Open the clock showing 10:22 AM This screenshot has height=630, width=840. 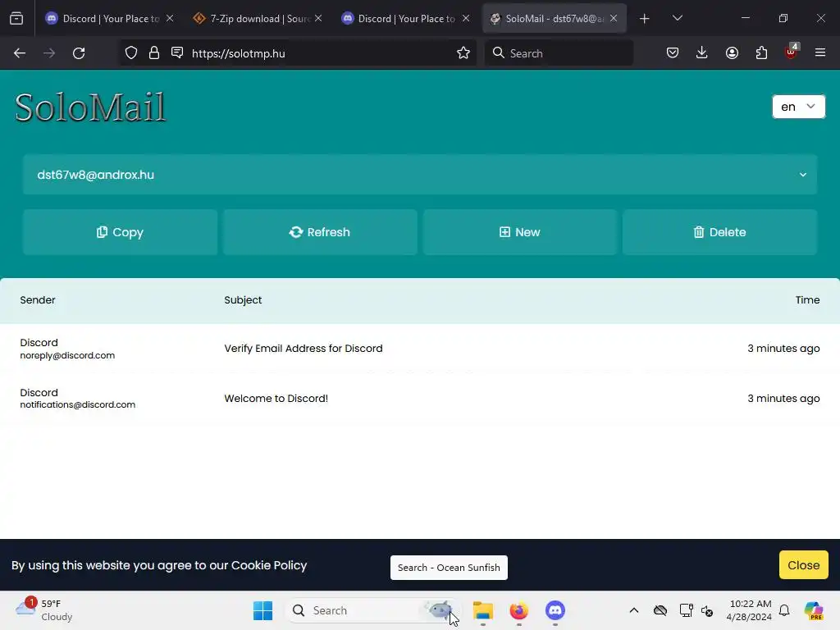pos(750,610)
